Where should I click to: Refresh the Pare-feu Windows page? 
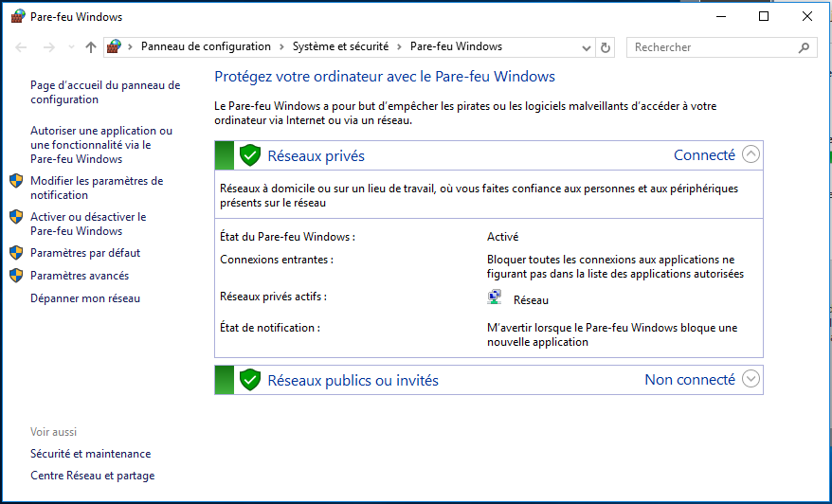coord(605,47)
